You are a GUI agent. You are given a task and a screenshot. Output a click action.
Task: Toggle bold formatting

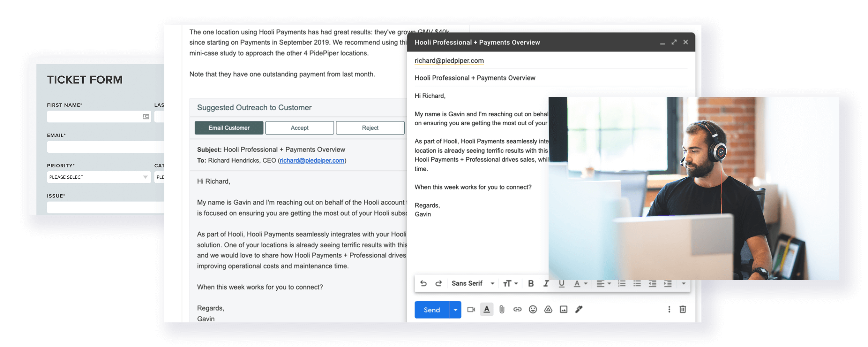[531, 284]
